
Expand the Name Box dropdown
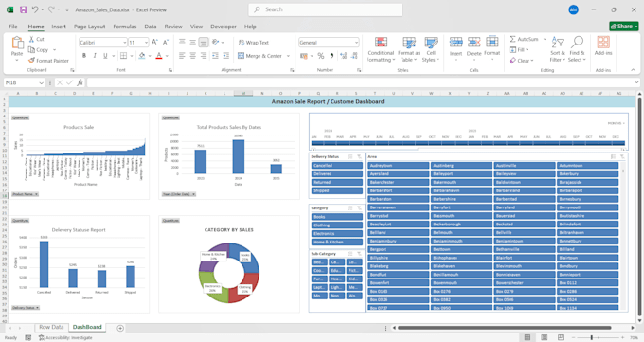click(x=41, y=82)
